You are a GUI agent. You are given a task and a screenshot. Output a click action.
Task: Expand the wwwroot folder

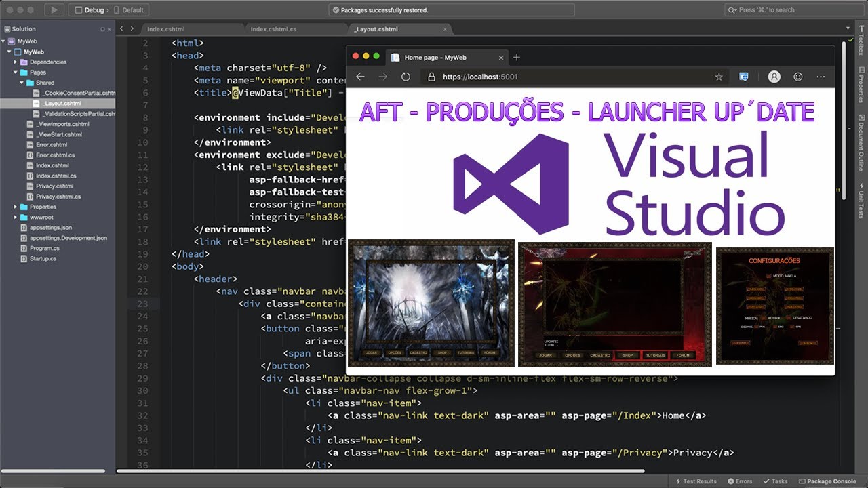tap(16, 218)
